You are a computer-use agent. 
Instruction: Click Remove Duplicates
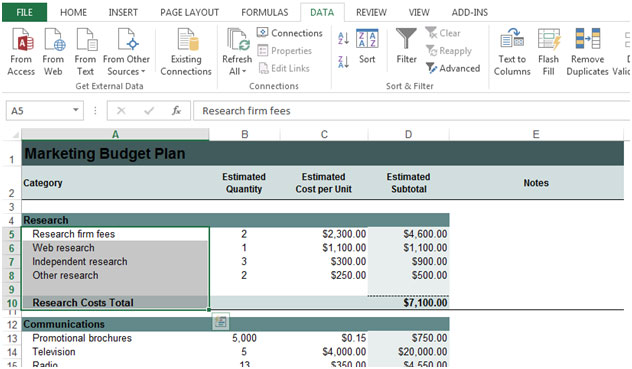click(587, 52)
